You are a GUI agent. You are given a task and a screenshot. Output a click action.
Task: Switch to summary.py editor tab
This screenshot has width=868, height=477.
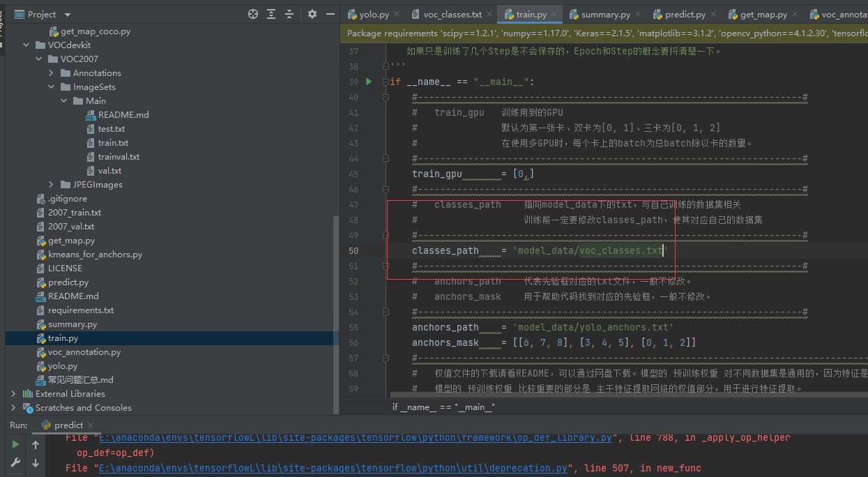coord(605,14)
